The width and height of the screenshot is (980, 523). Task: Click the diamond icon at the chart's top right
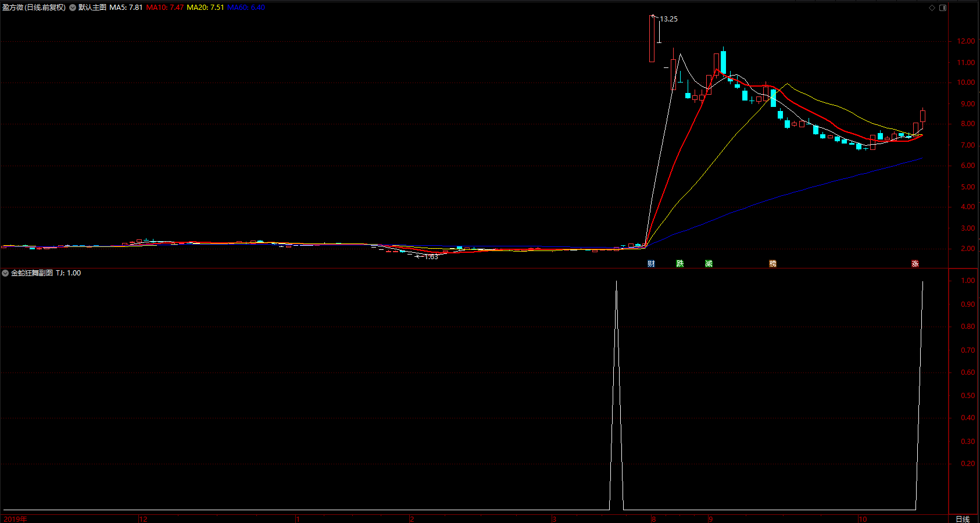[932, 8]
